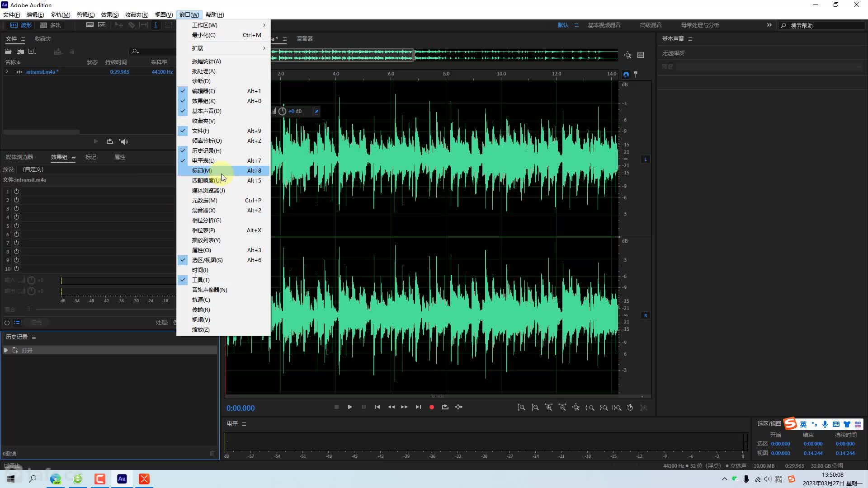Show spectral frequency display icon
Screen dimensions: 868x488
click(x=90, y=25)
